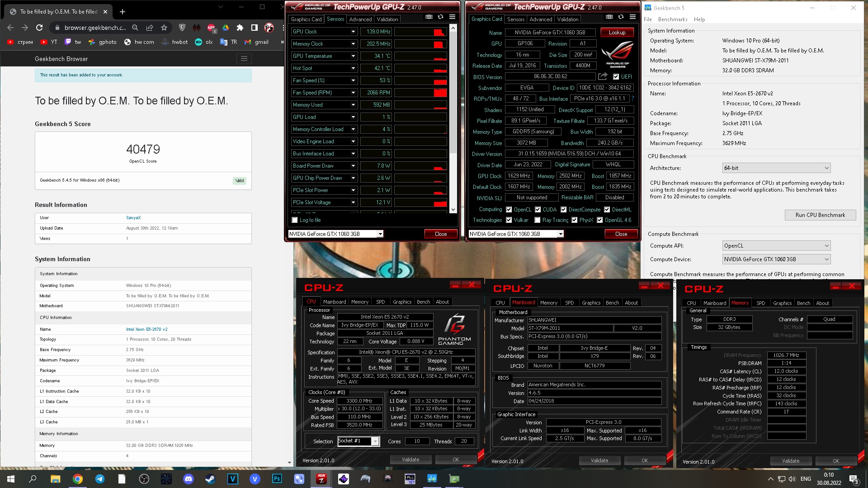
Task: Click the BIOS save/share icon in GPU-Z
Action: coord(603,76)
